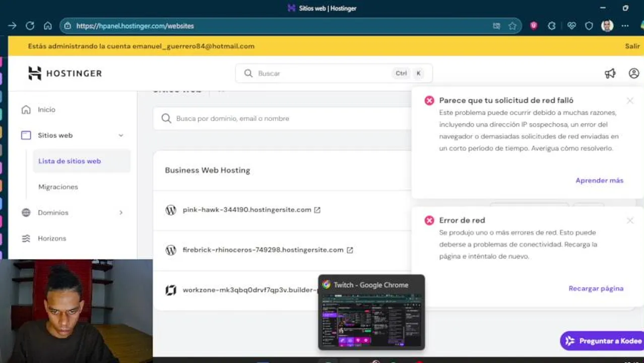
Task: Click Salir in the yellow banner
Action: (x=632, y=46)
